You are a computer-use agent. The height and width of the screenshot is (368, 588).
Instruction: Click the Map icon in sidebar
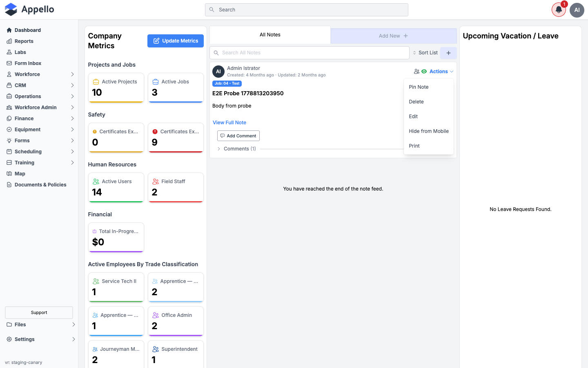click(9, 174)
